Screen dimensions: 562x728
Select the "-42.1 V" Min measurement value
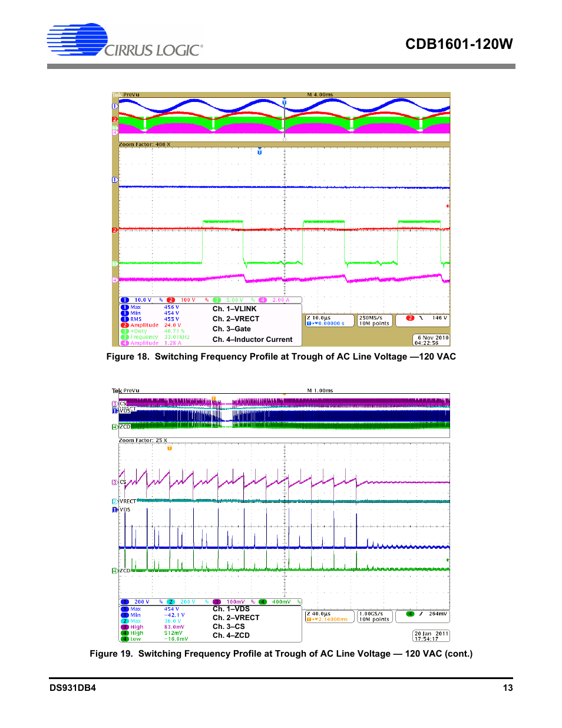pyautogui.click(x=174, y=615)
